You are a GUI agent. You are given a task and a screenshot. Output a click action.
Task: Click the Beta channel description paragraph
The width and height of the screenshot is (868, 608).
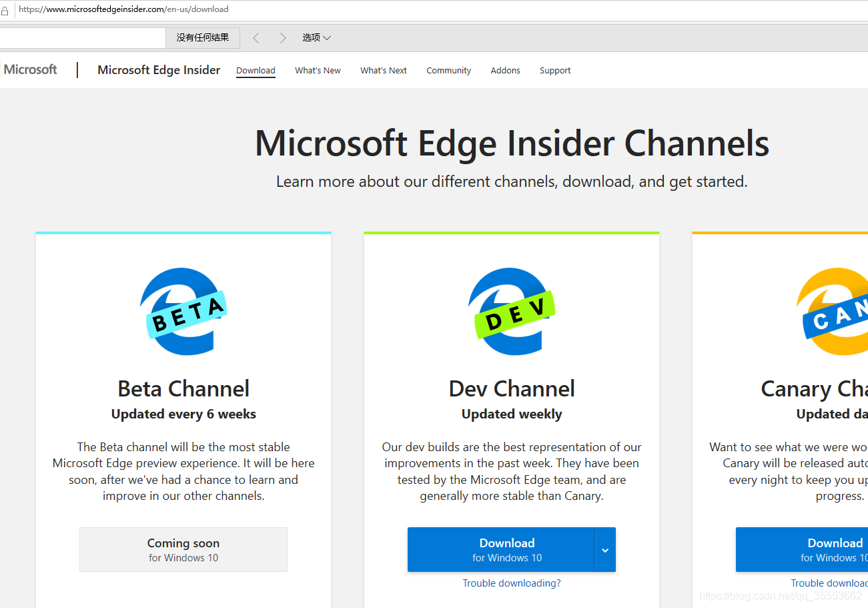click(x=183, y=471)
